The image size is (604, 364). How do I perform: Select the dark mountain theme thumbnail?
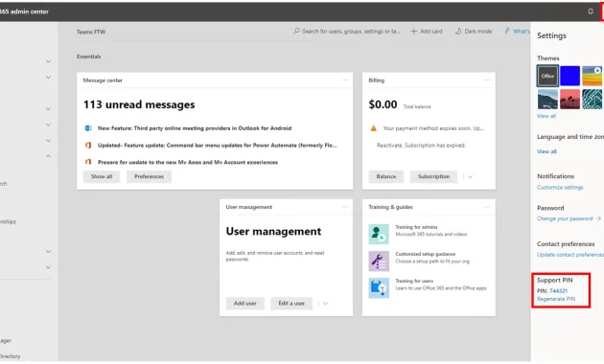(x=547, y=99)
